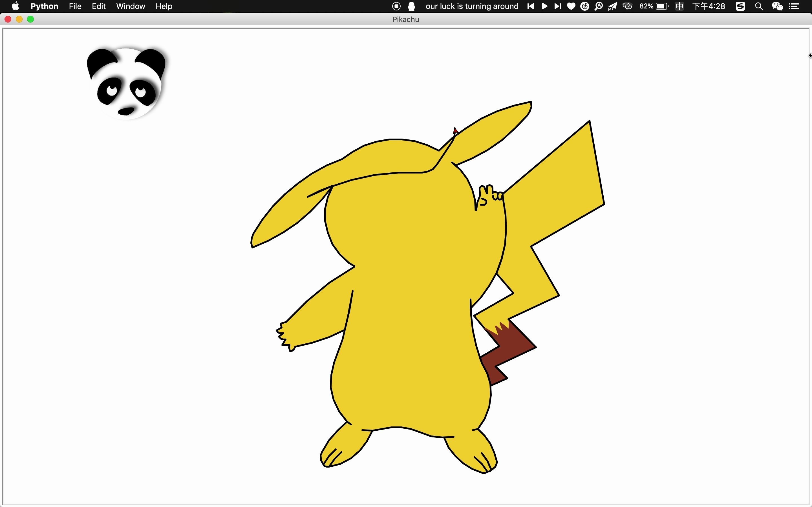This screenshot has height=507, width=812.
Task: Click the QQ penguin menu bar icon
Action: tap(411, 6)
